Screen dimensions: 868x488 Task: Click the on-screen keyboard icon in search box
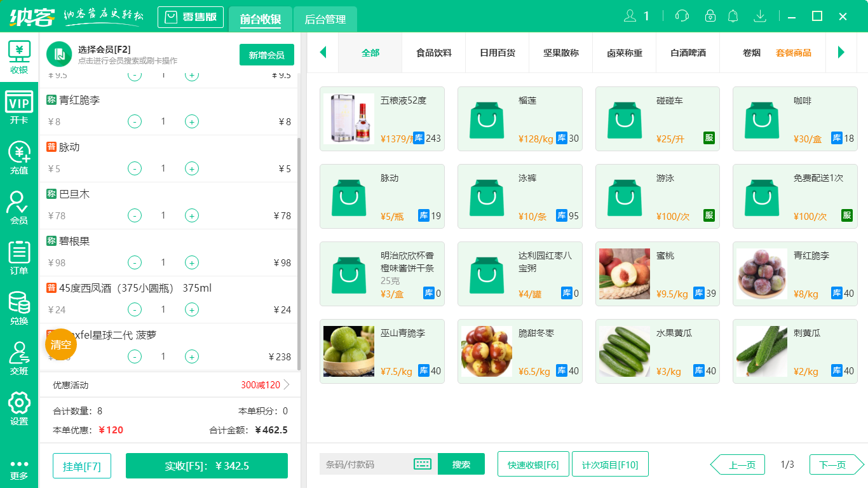pyautogui.click(x=423, y=464)
